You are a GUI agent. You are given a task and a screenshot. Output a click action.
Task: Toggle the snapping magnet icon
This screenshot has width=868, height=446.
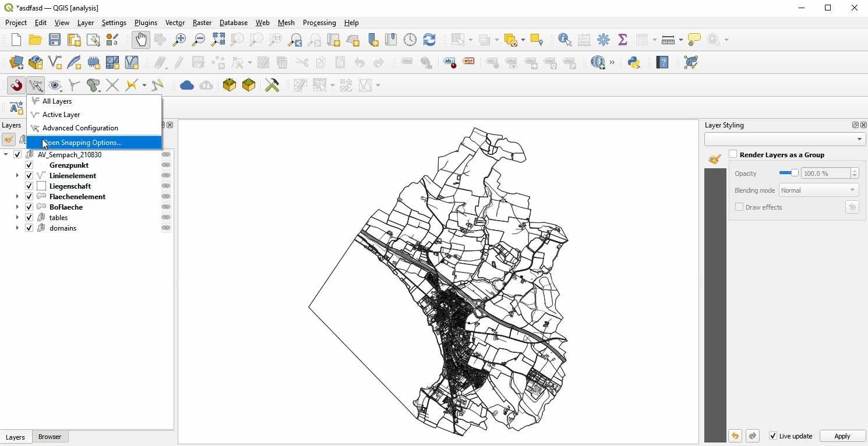(x=16, y=85)
